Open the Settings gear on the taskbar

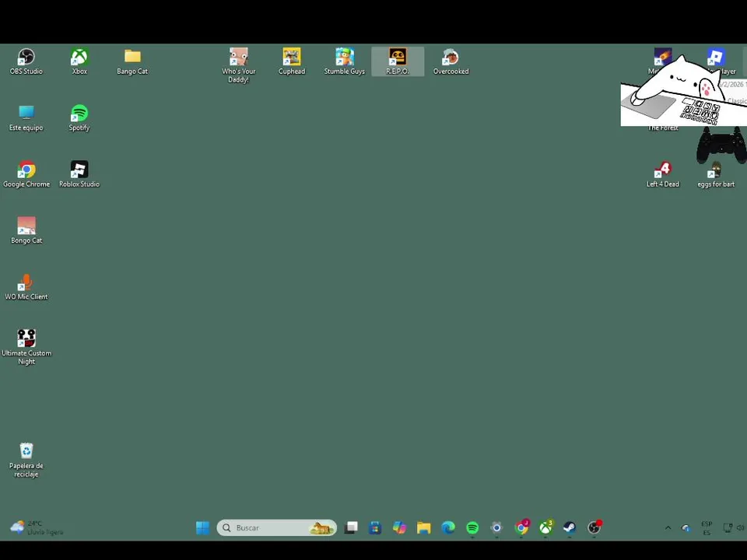coord(496,527)
